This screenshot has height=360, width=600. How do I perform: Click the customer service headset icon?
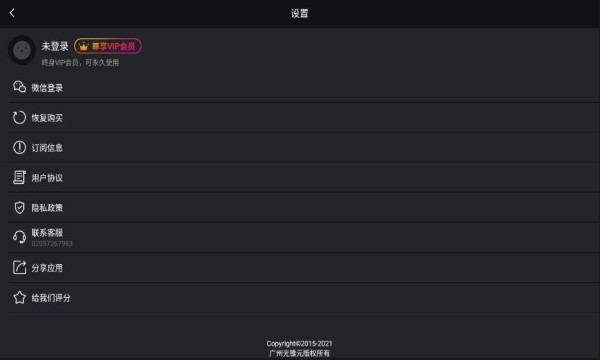[20, 237]
